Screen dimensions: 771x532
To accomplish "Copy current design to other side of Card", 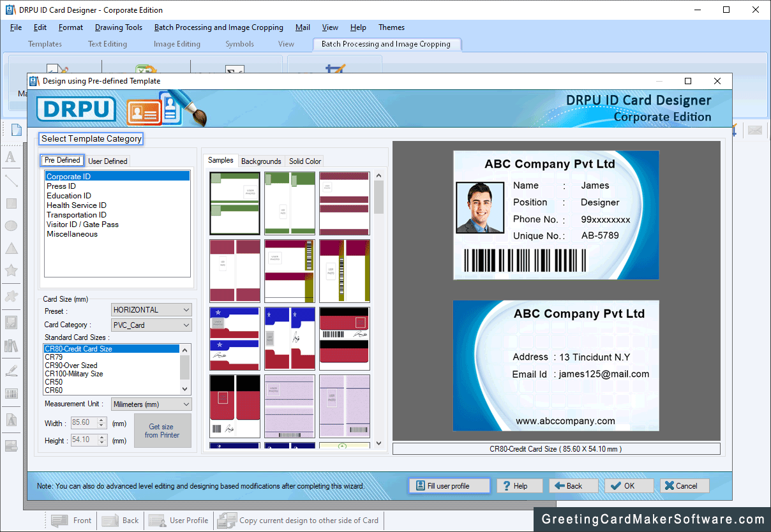I will (298, 521).
